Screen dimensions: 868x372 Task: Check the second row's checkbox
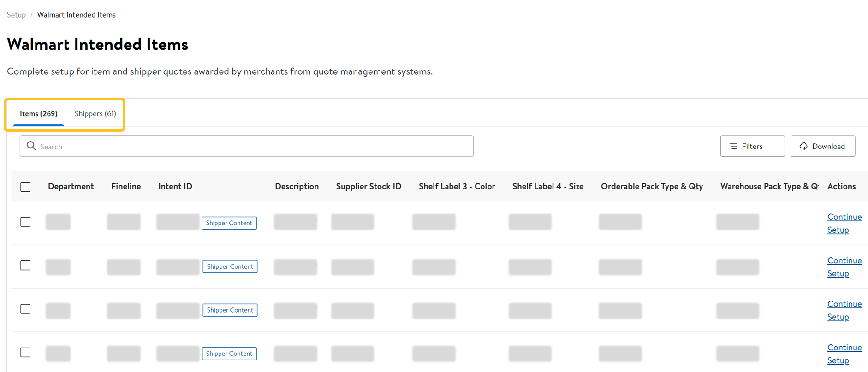point(25,266)
